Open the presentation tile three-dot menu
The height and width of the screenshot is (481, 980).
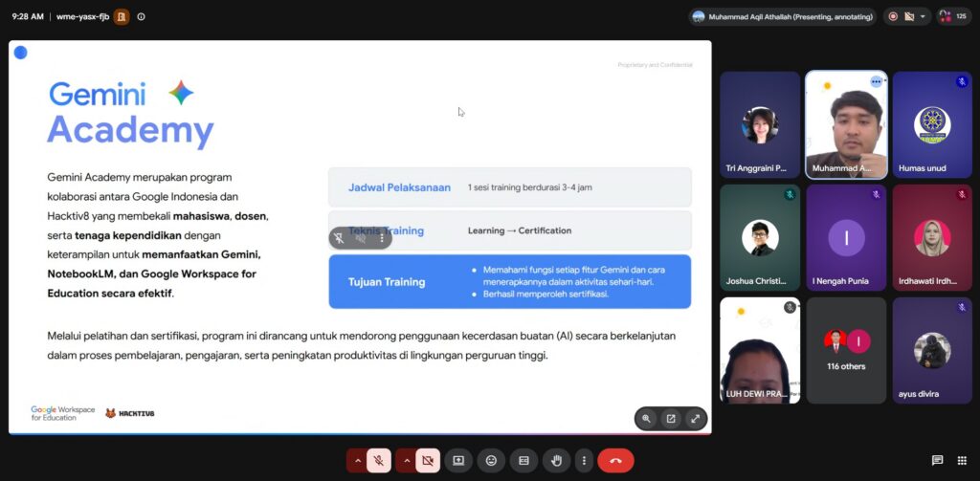(x=382, y=238)
